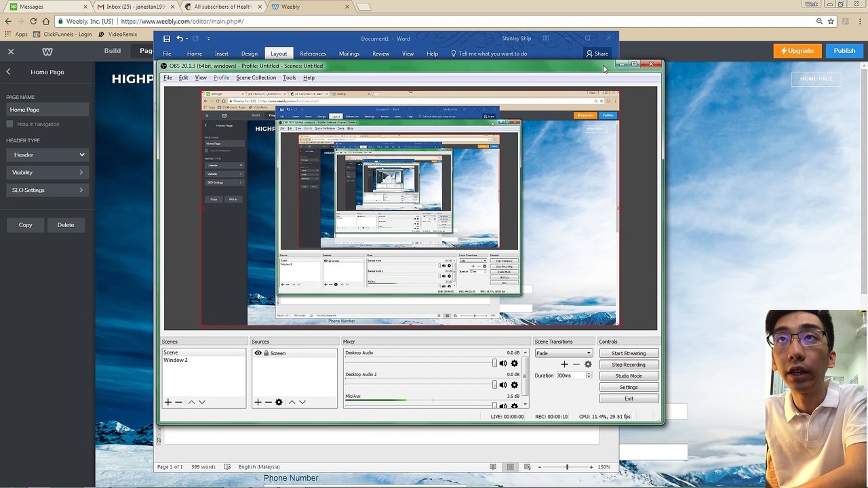Image resolution: width=868 pixels, height=488 pixels.
Task: Toggle lock on the Screen source
Action: pos(267,353)
